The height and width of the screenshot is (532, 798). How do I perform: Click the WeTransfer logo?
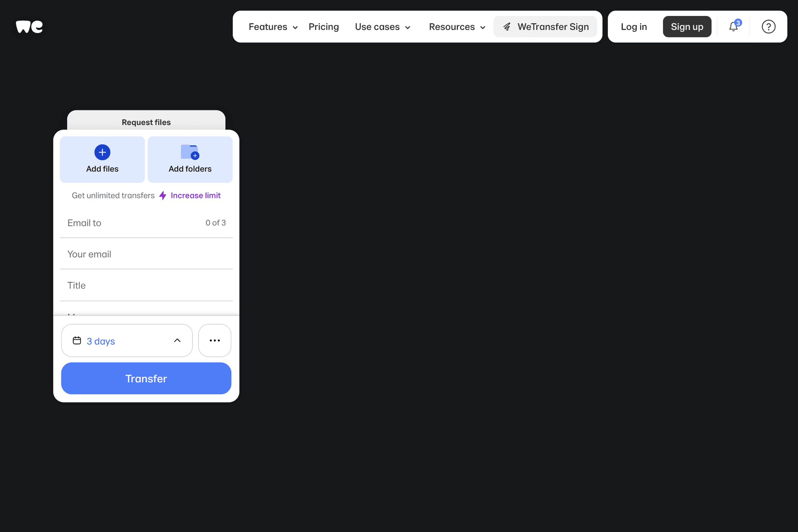pos(29,27)
